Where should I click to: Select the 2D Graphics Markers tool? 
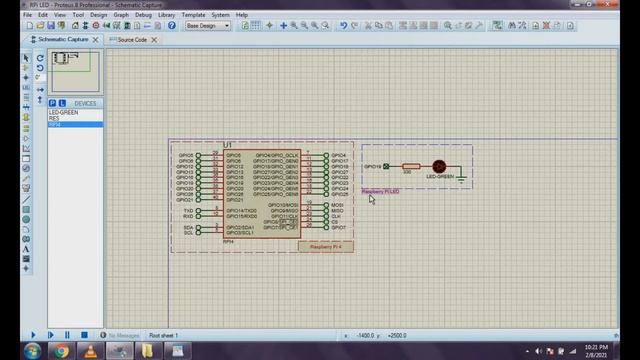point(26,269)
